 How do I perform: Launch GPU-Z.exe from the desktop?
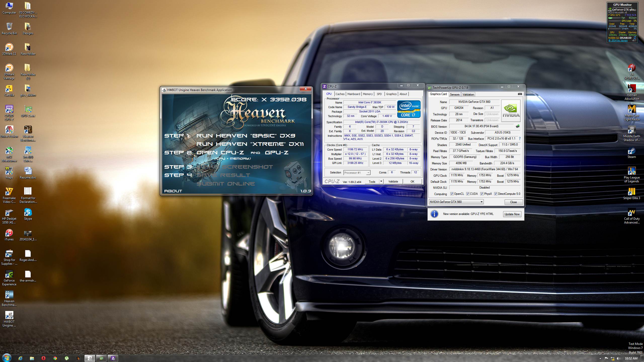click(x=28, y=111)
